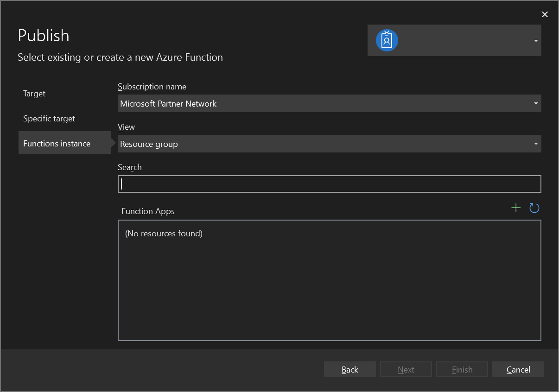Click empty space in the Function Apps list

click(x=329, y=292)
